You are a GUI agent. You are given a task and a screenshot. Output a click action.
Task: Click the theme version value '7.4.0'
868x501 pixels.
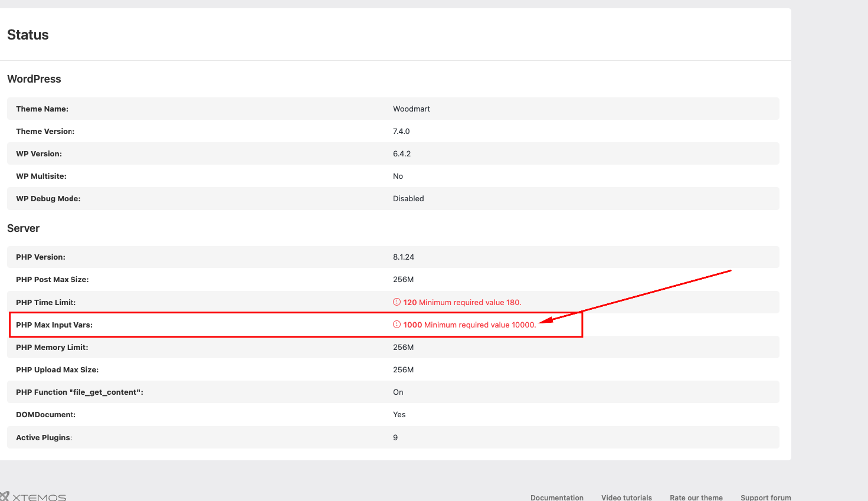pyautogui.click(x=401, y=132)
